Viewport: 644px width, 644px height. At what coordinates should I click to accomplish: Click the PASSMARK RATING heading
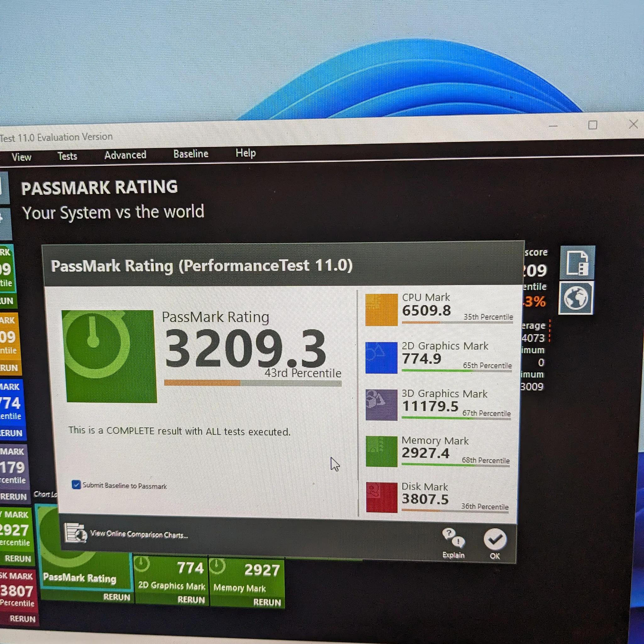click(x=99, y=188)
